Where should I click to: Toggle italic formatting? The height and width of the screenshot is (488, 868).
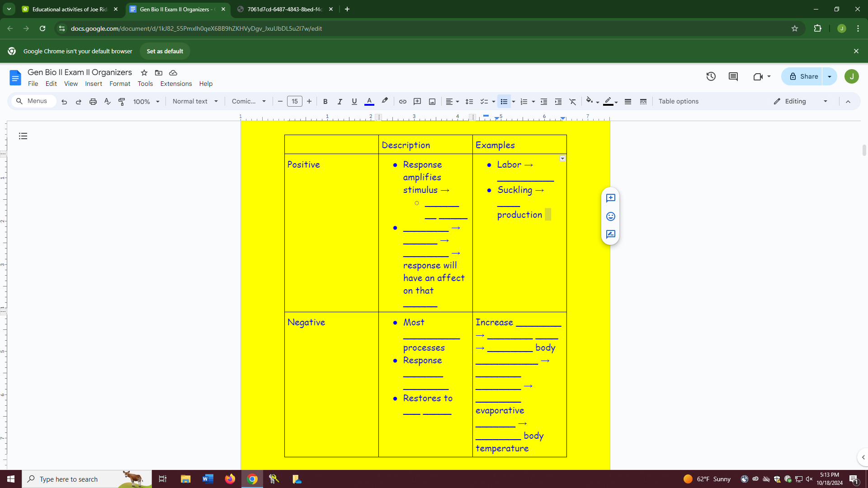(340, 102)
